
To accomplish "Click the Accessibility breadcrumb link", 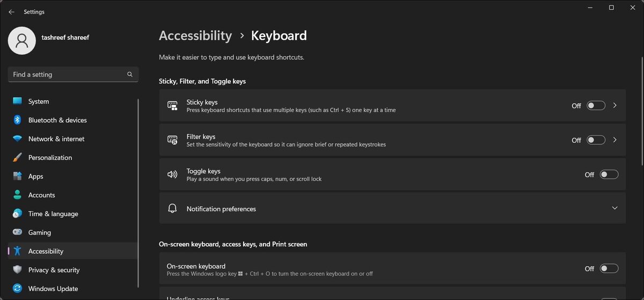I will pos(195,36).
